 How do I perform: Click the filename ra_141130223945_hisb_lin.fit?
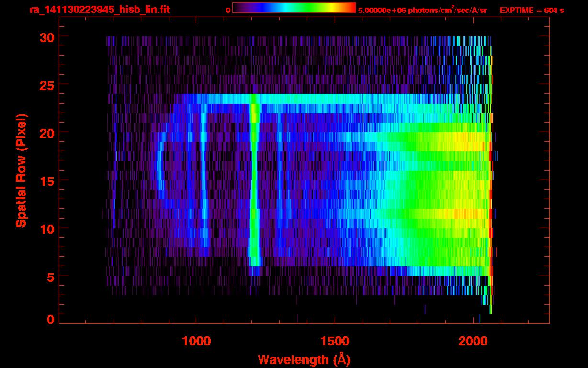coord(99,10)
